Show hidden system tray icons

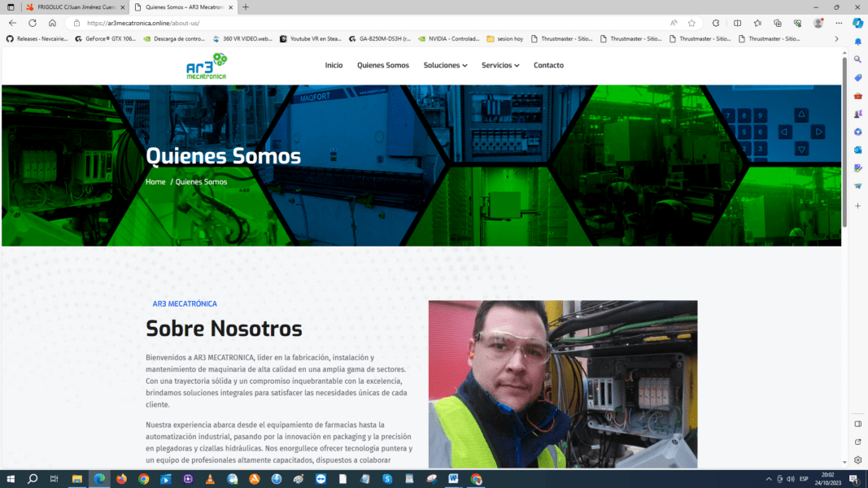769,479
